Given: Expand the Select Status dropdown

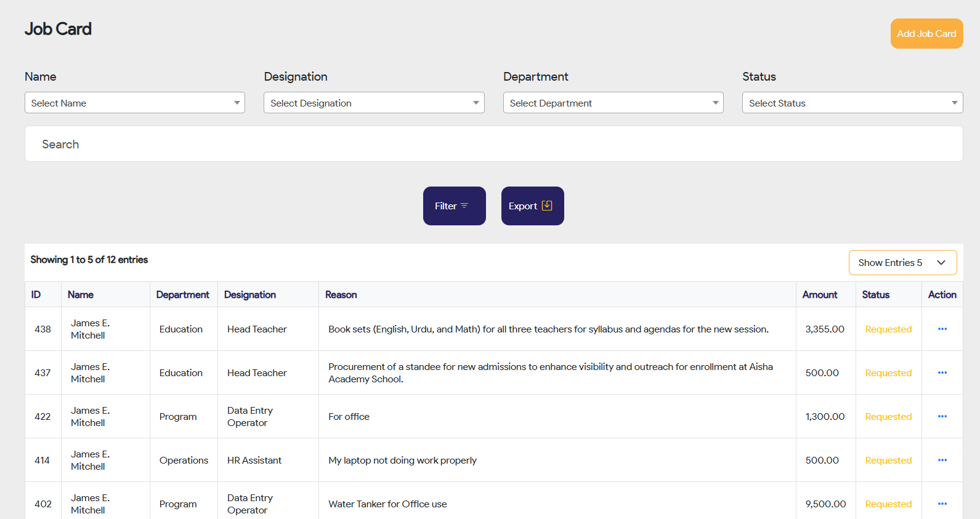Looking at the screenshot, I should coord(852,103).
